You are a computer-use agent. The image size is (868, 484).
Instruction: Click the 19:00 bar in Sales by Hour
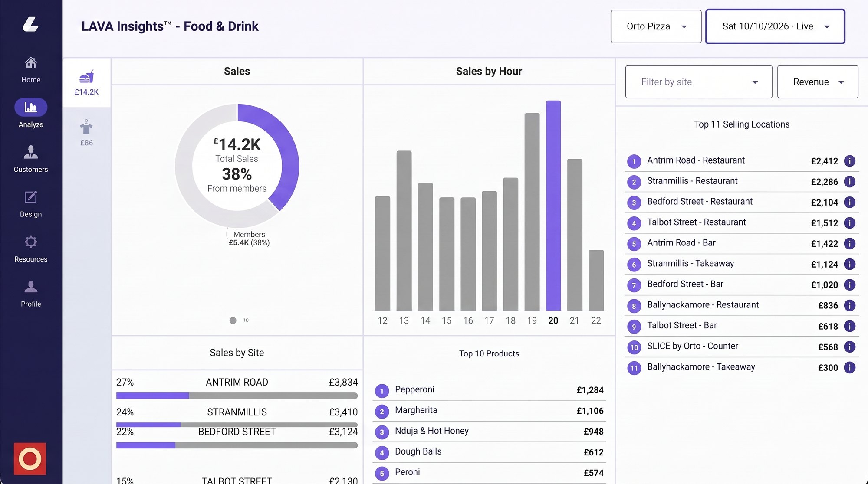click(532, 212)
